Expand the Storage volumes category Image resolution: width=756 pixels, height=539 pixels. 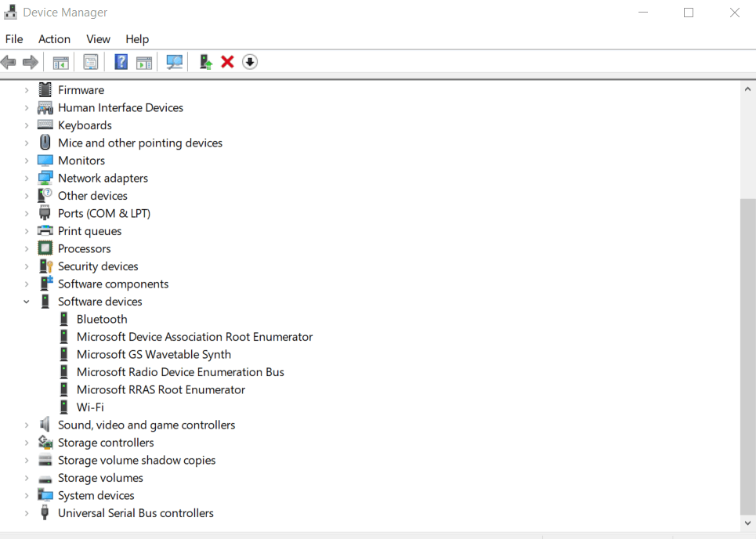tap(27, 478)
